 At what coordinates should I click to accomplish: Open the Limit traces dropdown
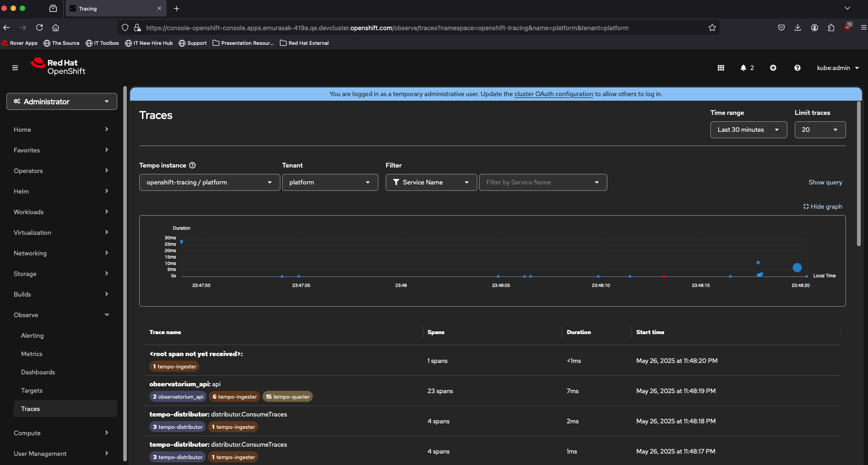[819, 130]
